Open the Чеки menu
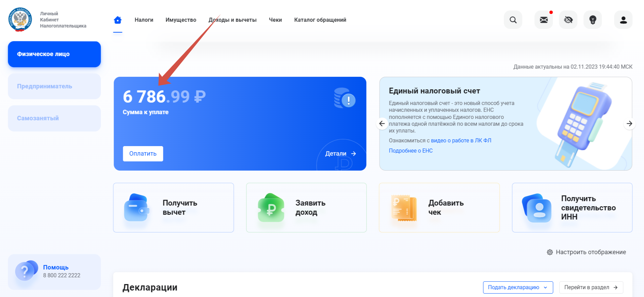Screen dimensions: 644x297 coord(275,20)
